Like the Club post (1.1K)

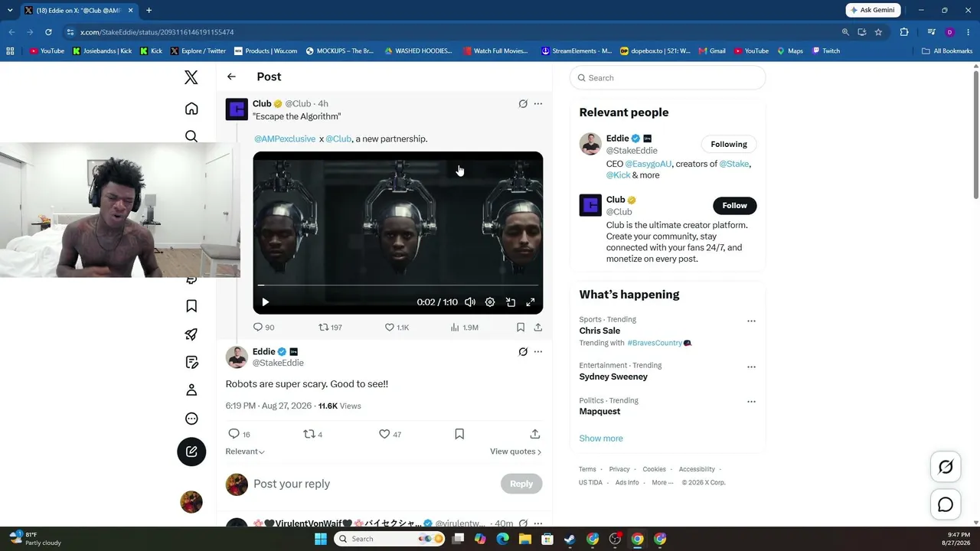pyautogui.click(x=397, y=328)
